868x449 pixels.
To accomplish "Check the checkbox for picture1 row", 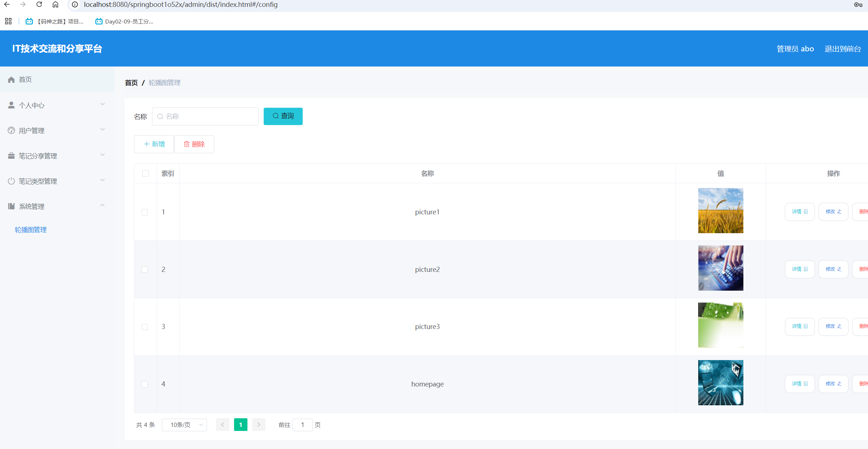I will pos(145,212).
